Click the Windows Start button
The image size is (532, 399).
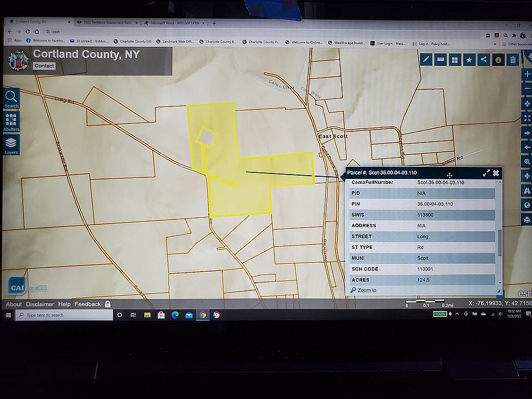tap(8, 315)
